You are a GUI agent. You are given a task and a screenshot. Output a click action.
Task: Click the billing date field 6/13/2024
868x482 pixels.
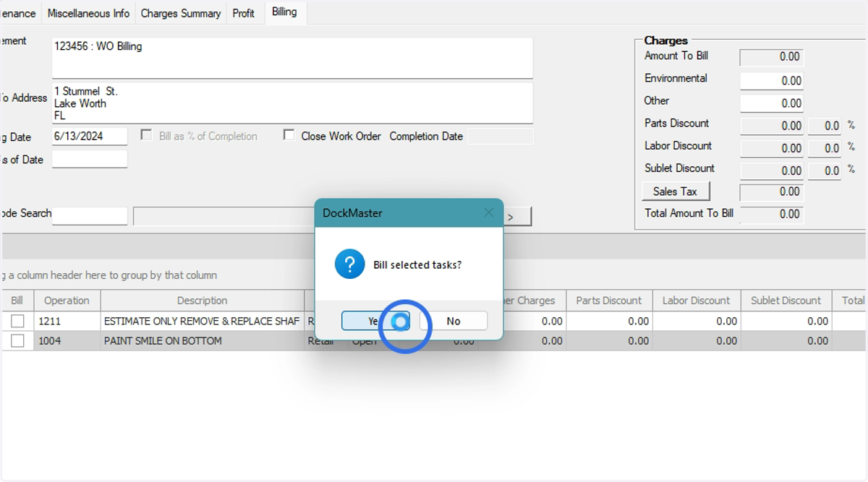[x=90, y=136]
